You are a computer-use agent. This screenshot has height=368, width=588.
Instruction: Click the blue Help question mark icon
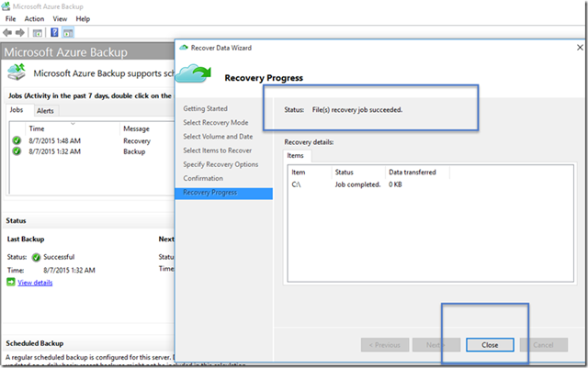click(x=55, y=32)
